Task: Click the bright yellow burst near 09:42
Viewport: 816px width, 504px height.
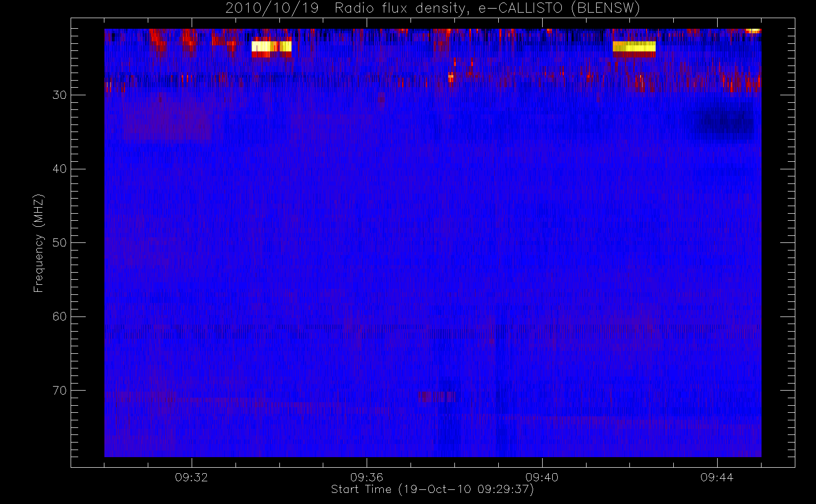Action: point(634,47)
